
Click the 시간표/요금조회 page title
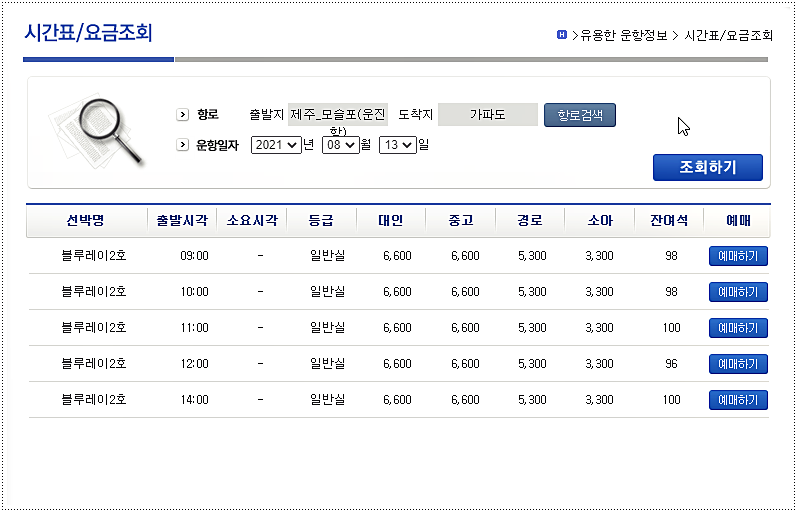pyautogui.click(x=88, y=34)
